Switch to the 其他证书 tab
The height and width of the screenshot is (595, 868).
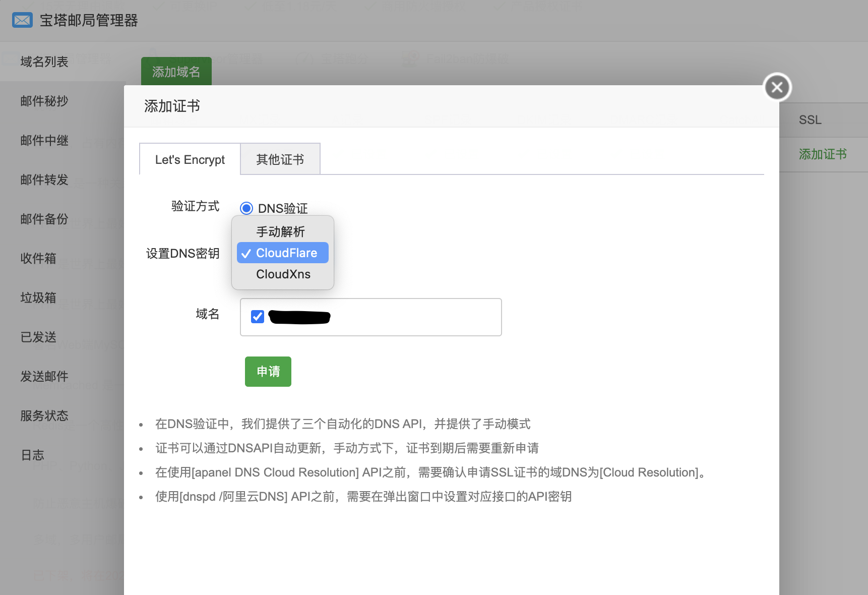point(280,159)
